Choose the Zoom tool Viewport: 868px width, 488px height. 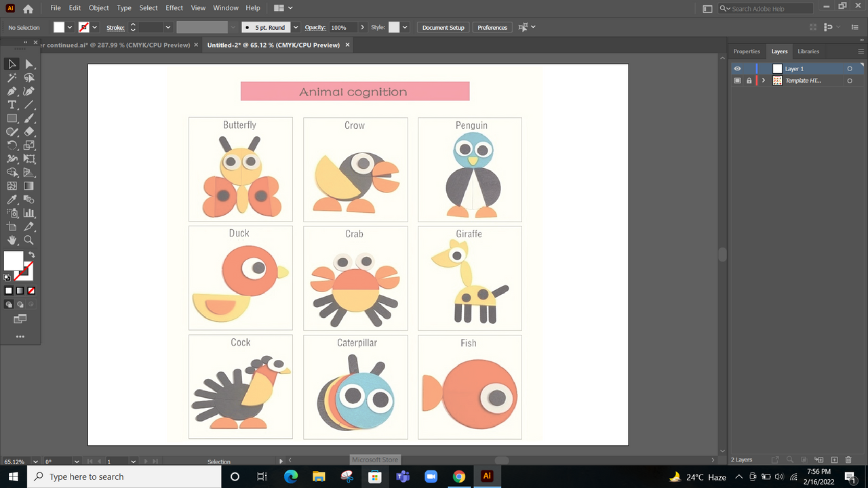tap(29, 240)
